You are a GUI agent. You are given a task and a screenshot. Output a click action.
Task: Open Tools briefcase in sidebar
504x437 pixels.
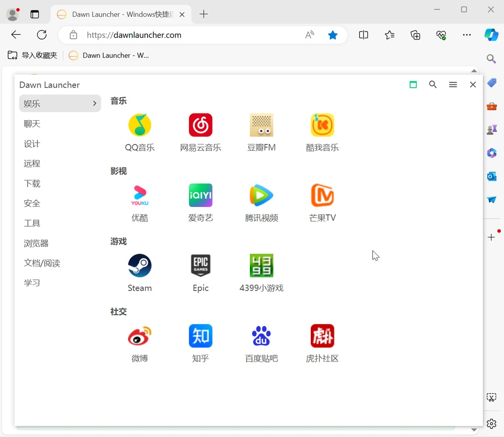[x=491, y=106]
